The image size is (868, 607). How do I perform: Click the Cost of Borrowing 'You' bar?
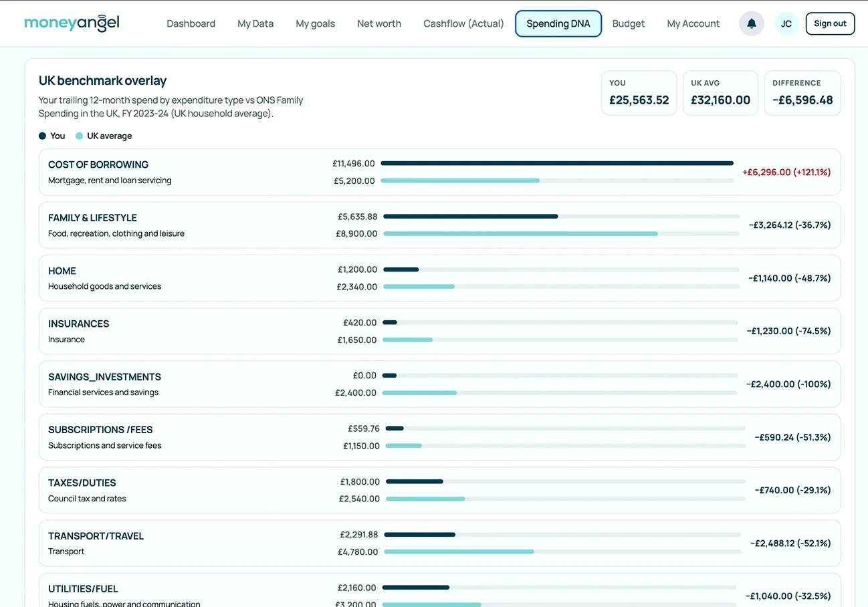[x=557, y=163]
